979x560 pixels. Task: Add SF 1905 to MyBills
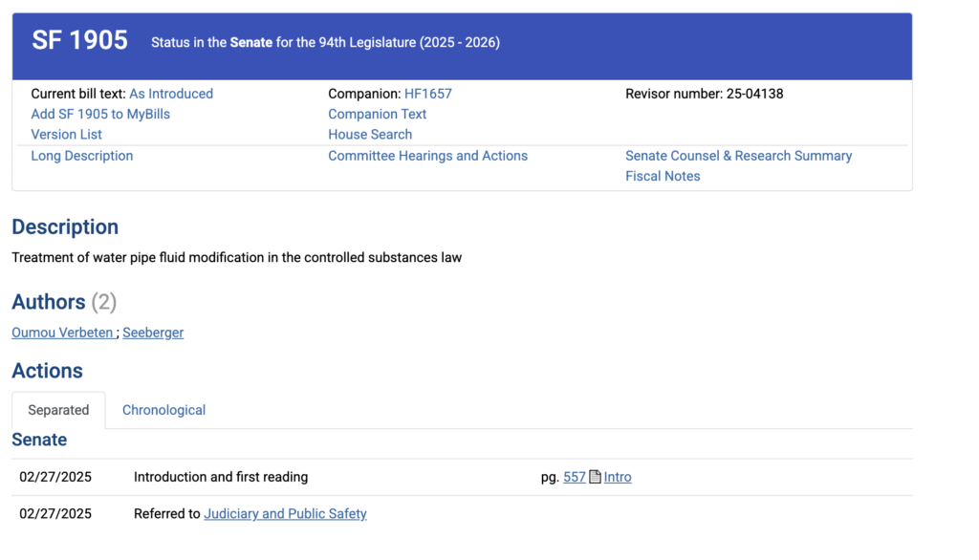click(x=100, y=114)
